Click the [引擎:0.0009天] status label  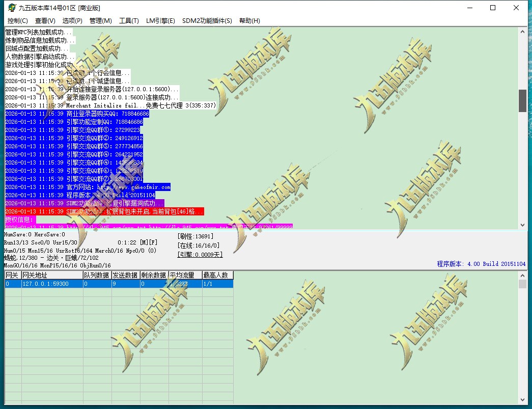click(200, 255)
